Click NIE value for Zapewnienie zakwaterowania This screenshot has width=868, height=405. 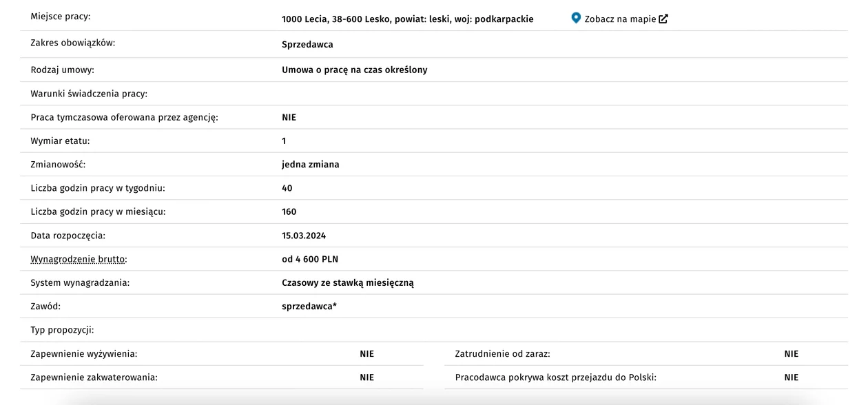pyautogui.click(x=367, y=377)
